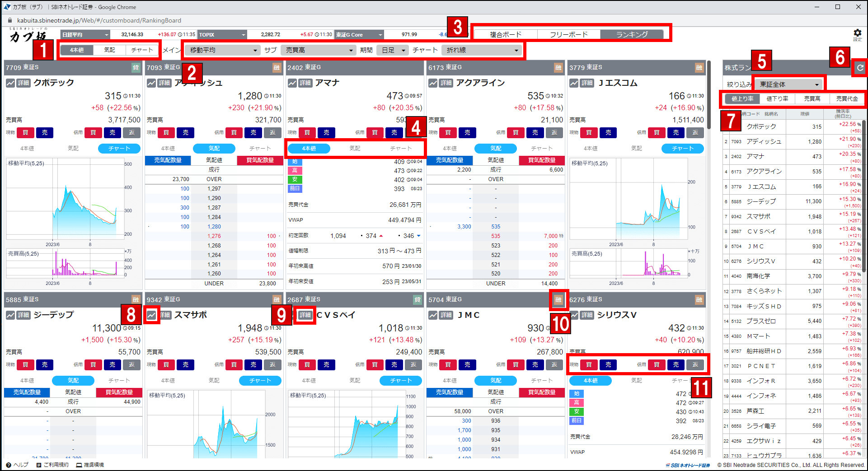Image resolution: width=868 pixels, height=471 pixels.
Task: Switch to 複合ボード tab
Action: pyautogui.click(x=506, y=34)
